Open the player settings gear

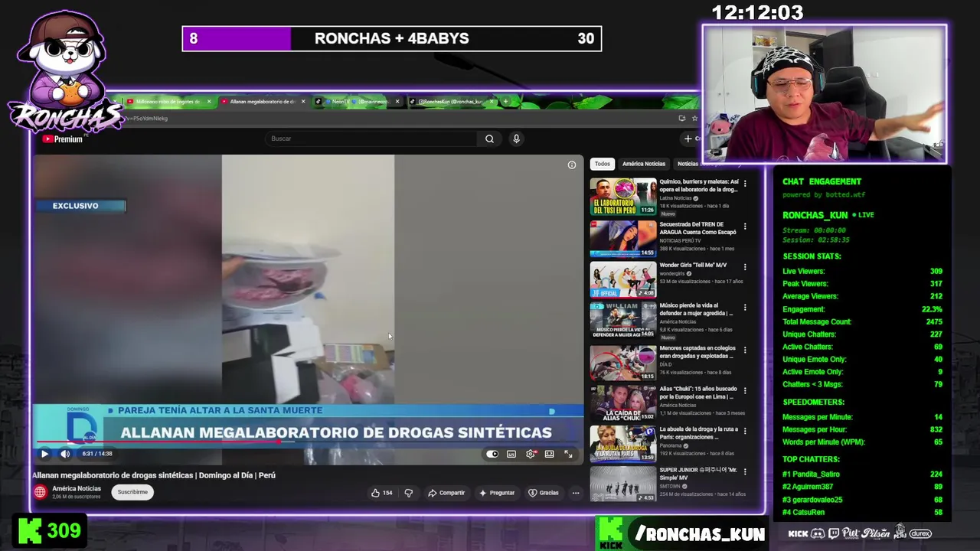click(x=531, y=454)
